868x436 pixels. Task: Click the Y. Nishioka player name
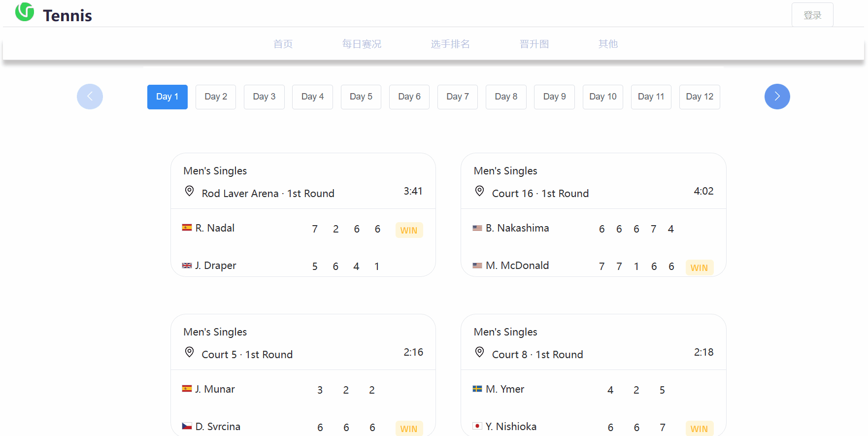(x=511, y=427)
